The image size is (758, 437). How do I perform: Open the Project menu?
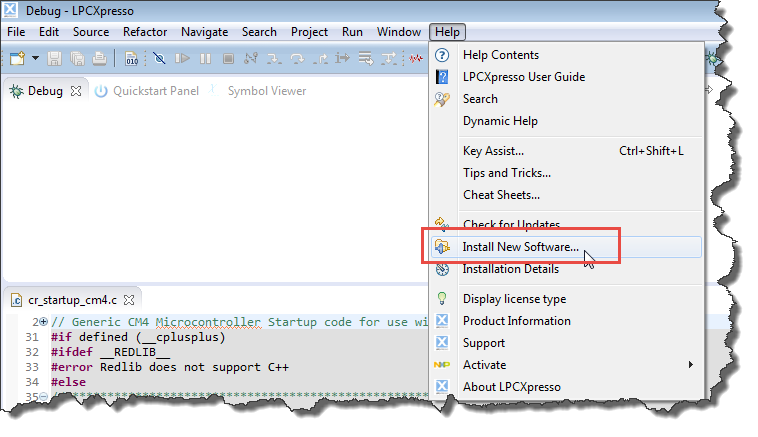309,32
